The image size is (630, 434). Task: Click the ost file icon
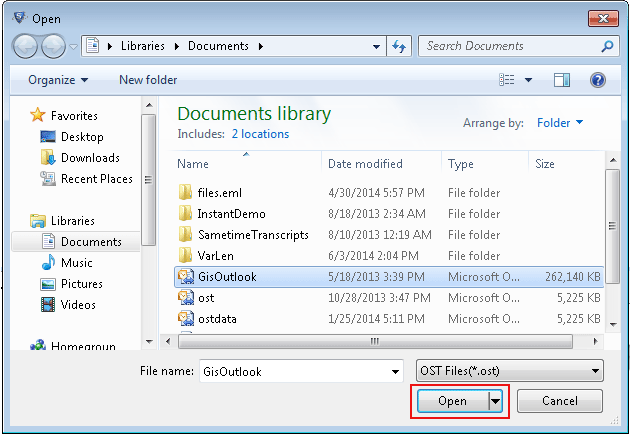(186, 297)
